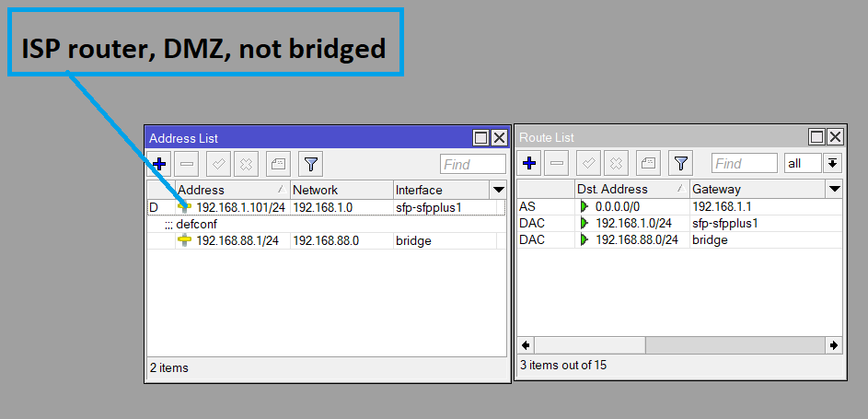Click yellow address icon of 192.168.88.1/24
The image size is (868, 419).
pos(184,240)
